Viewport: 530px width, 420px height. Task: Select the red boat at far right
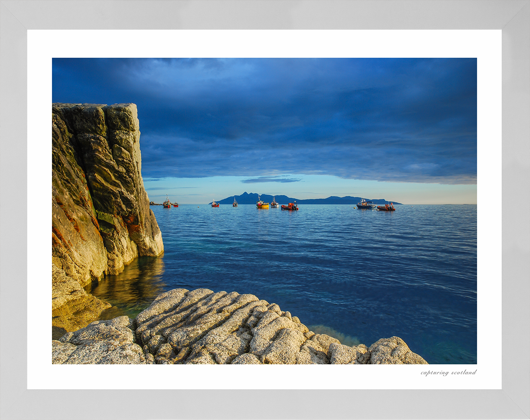point(386,207)
